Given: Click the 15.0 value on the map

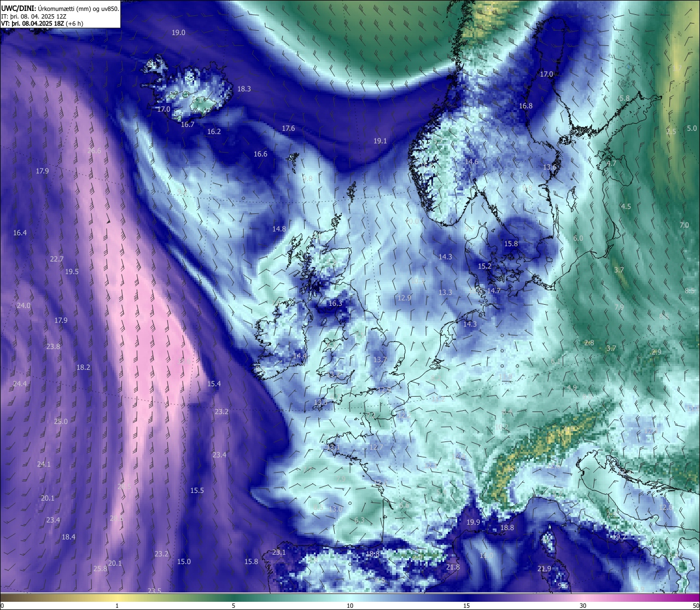Looking at the screenshot, I should coord(184,562).
